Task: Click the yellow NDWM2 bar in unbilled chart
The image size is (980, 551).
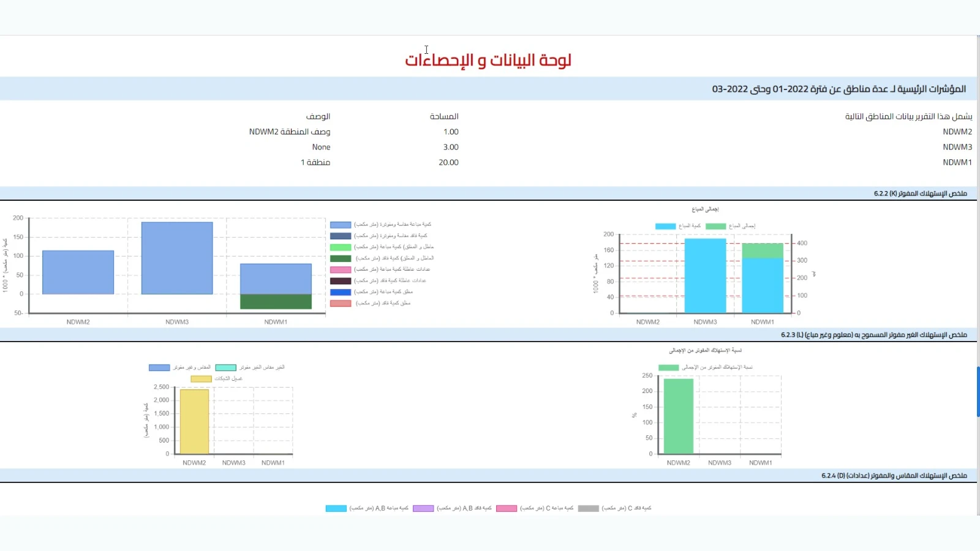Action: (194, 422)
